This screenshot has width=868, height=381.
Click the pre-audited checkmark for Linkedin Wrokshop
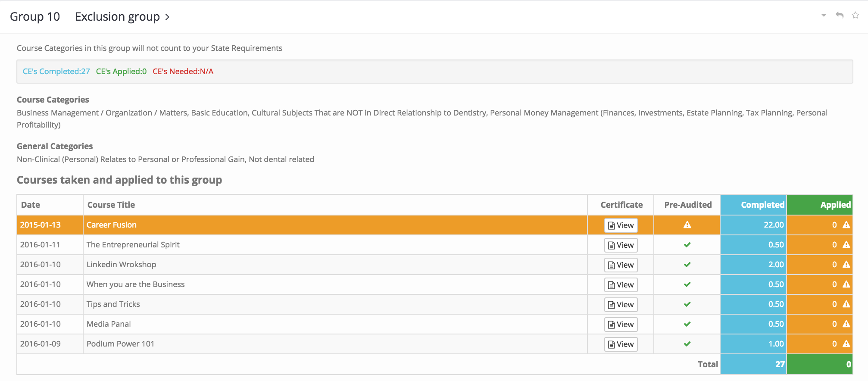click(687, 265)
